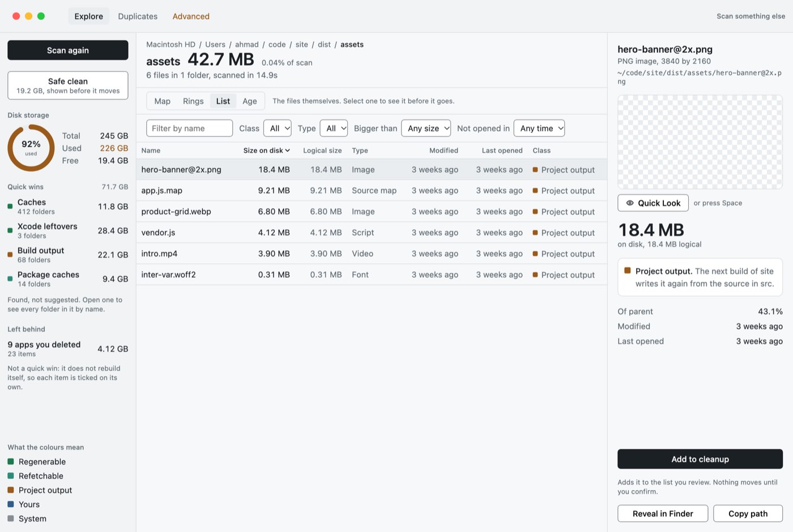Viewport: 793px width, 532px height.
Task: Sort by the Logical size column header
Action: point(322,151)
